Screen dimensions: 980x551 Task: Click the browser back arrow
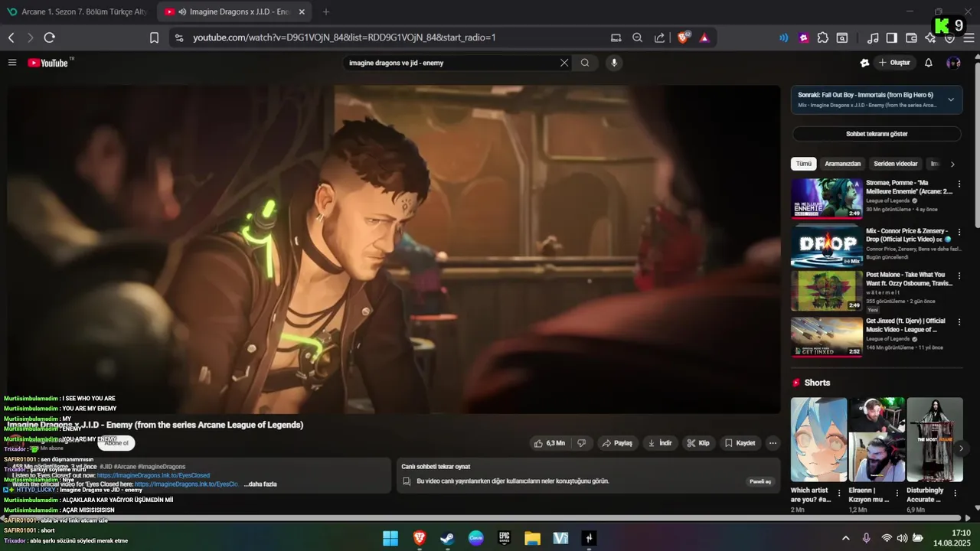click(x=11, y=37)
